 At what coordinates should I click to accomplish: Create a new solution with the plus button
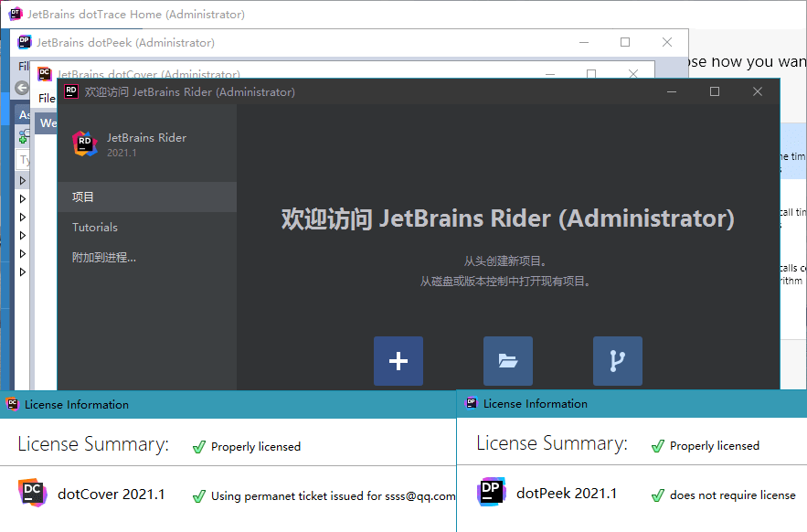click(x=398, y=361)
